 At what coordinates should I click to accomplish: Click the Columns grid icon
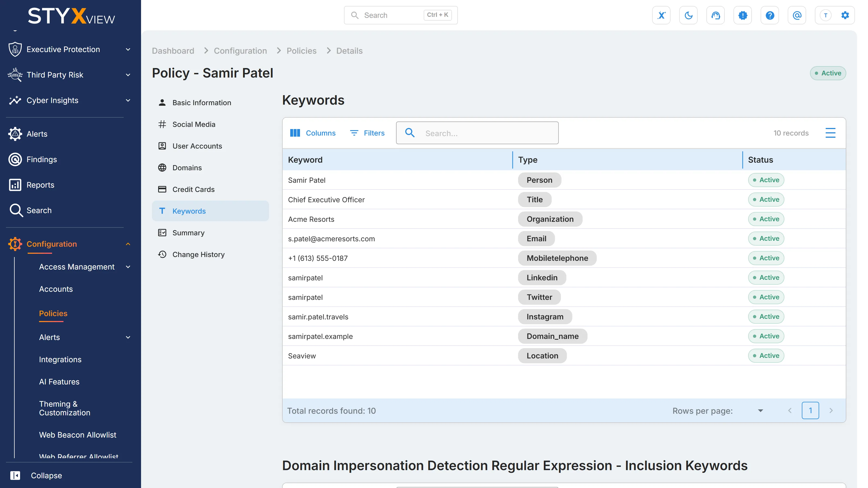[295, 133]
